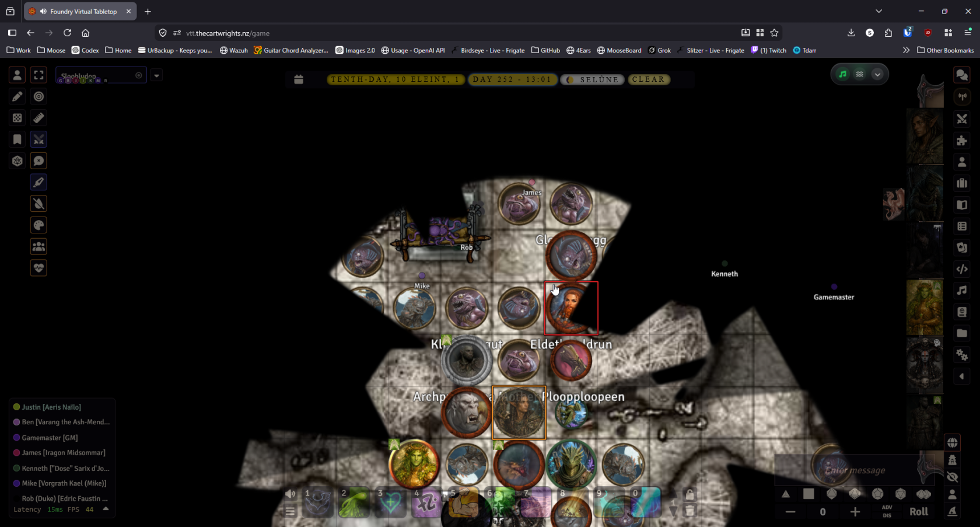Image resolution: width=980 pixels, height=527 pixels.
Task: Open the Drawing Tools pencil control
Action: (17, 97)
